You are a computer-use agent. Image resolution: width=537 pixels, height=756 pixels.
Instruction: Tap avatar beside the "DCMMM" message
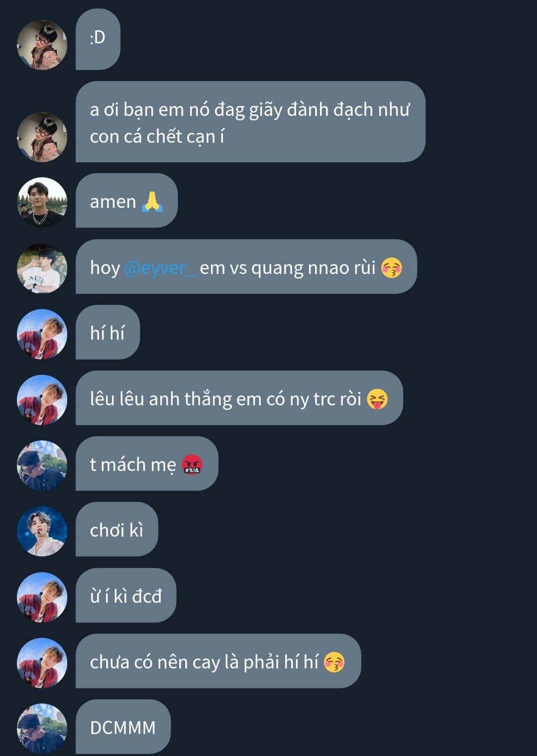tap(42, 728)
